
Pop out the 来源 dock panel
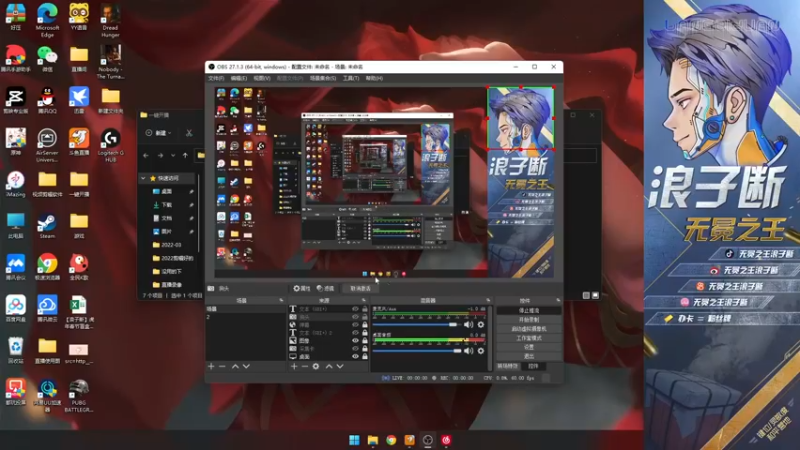(x=364, y=300)
